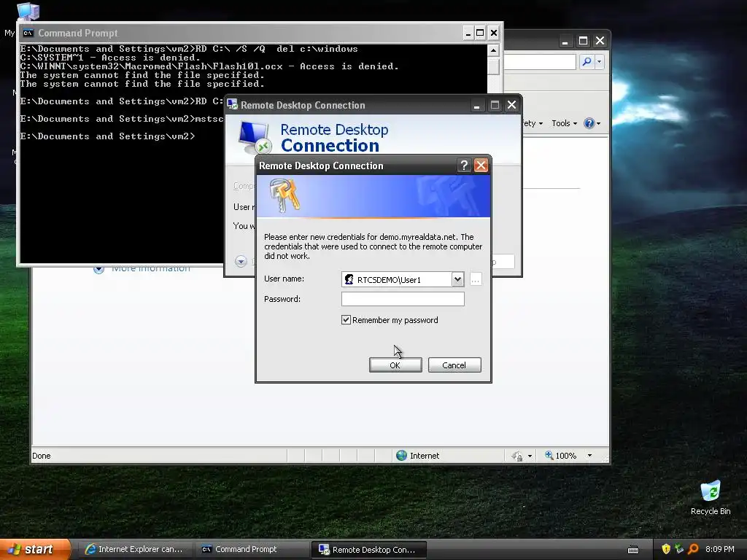This screenshot has height=560, width=747.
Task: Click the 8:09 PM clock
Action: (720, 549)
